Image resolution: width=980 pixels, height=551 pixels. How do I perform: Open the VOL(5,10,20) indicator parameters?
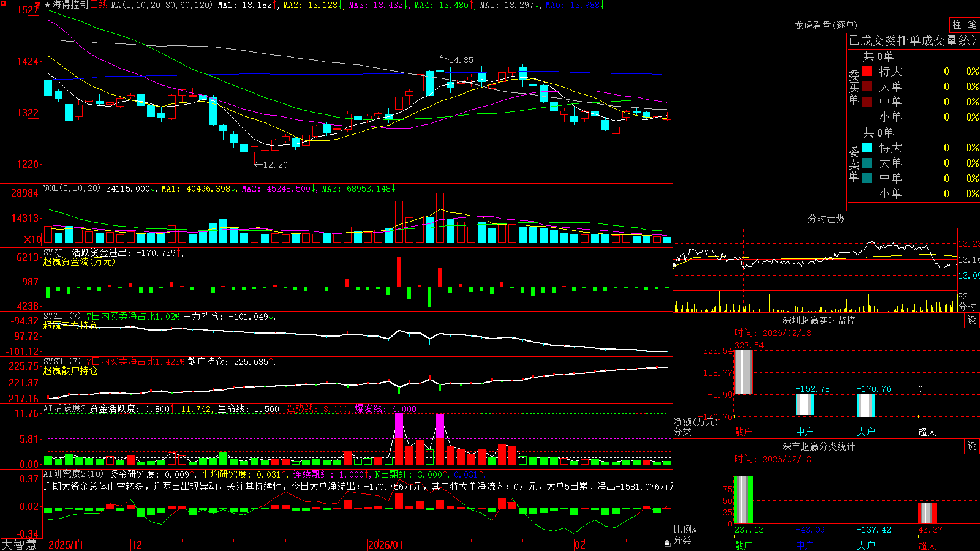click(x=72, y=189)
